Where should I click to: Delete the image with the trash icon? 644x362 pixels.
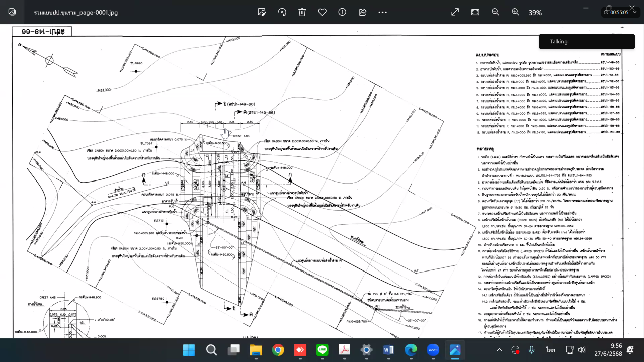pos(302,12)
